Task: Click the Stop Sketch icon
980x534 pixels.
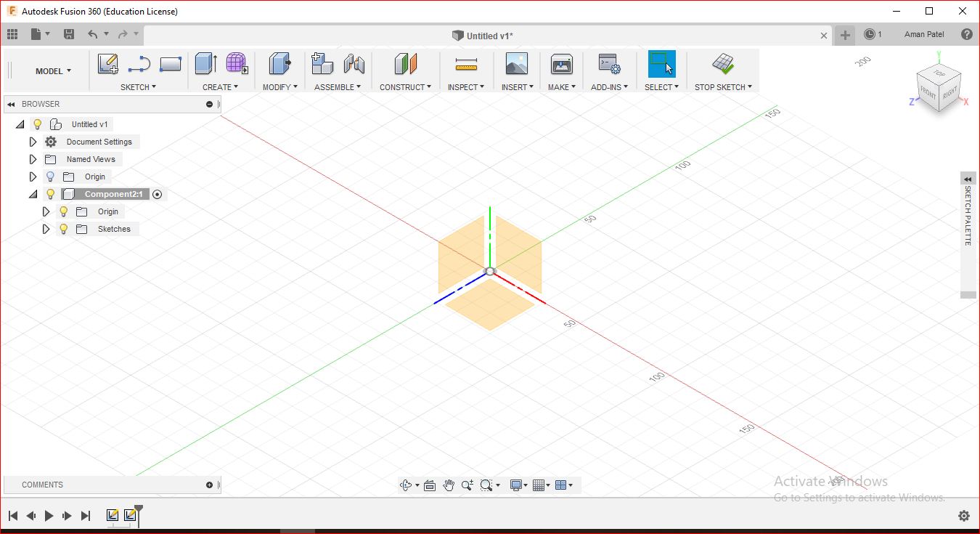Action: [x=722, y=64]
